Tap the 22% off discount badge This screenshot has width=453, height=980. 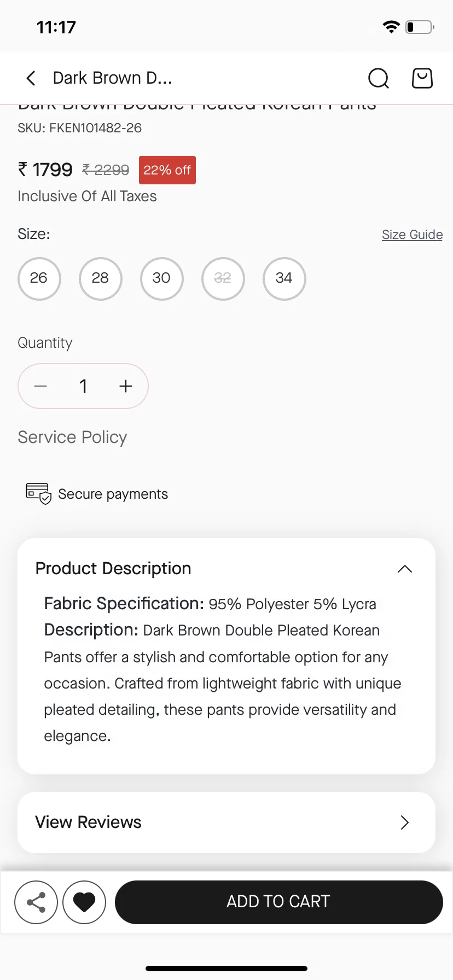pyautogui.click(x=167, y=170)
